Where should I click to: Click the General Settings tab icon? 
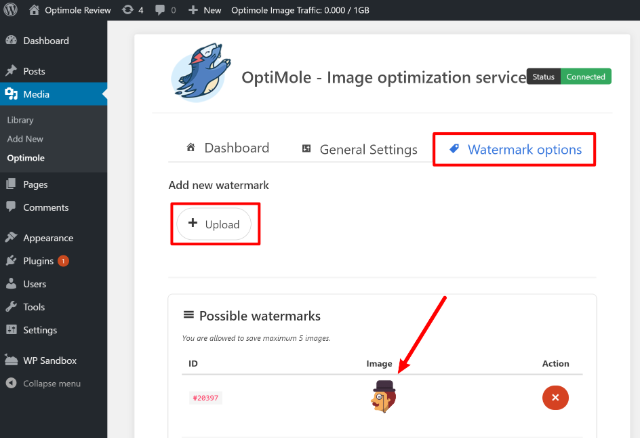(x=306, y=149)
